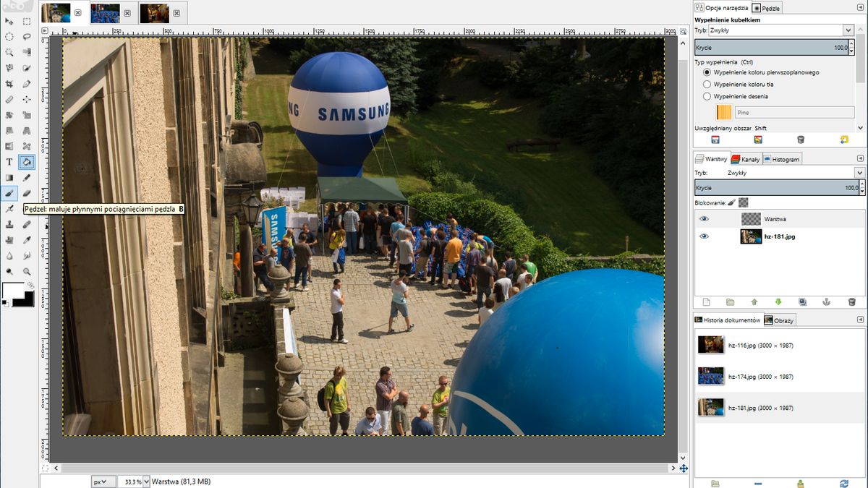
Task: Lower the layer with the down arrow
Action: [x=778, y=301]
